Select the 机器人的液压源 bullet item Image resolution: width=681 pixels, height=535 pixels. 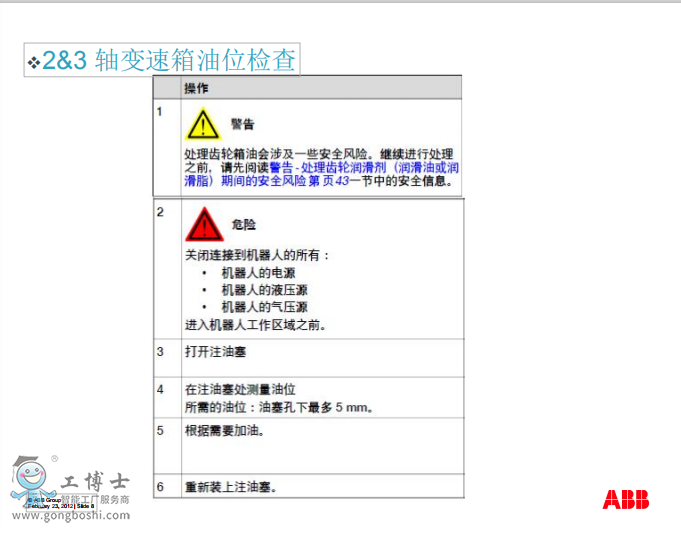click(x=264, y=290)
